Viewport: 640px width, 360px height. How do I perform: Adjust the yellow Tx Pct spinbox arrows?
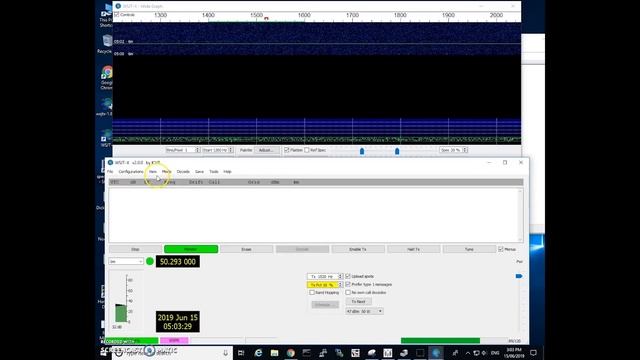pos(340,284)
